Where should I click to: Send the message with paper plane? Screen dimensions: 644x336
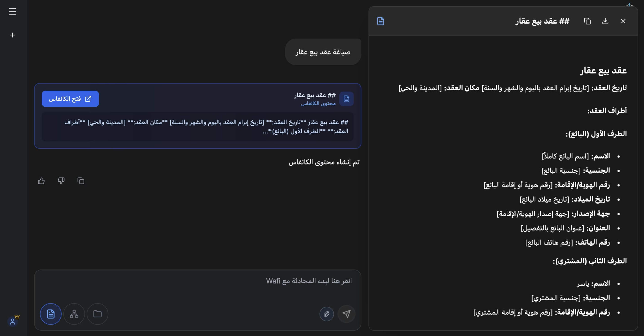(346, 314)
